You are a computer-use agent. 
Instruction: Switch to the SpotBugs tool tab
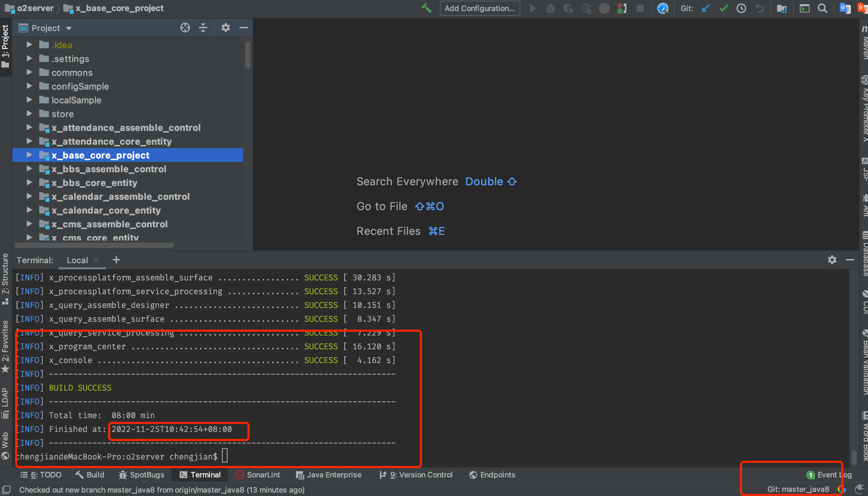pyautogui.click(x=141, y=475)
